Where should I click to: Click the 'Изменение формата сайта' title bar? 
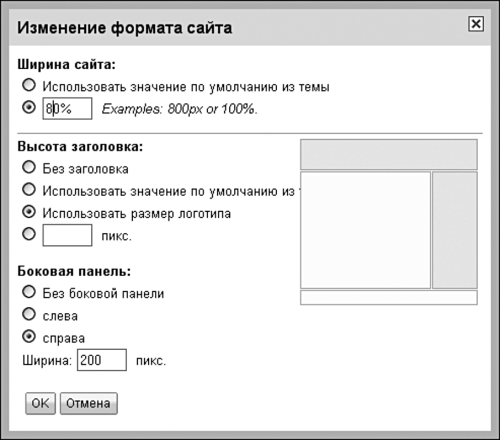250,27
